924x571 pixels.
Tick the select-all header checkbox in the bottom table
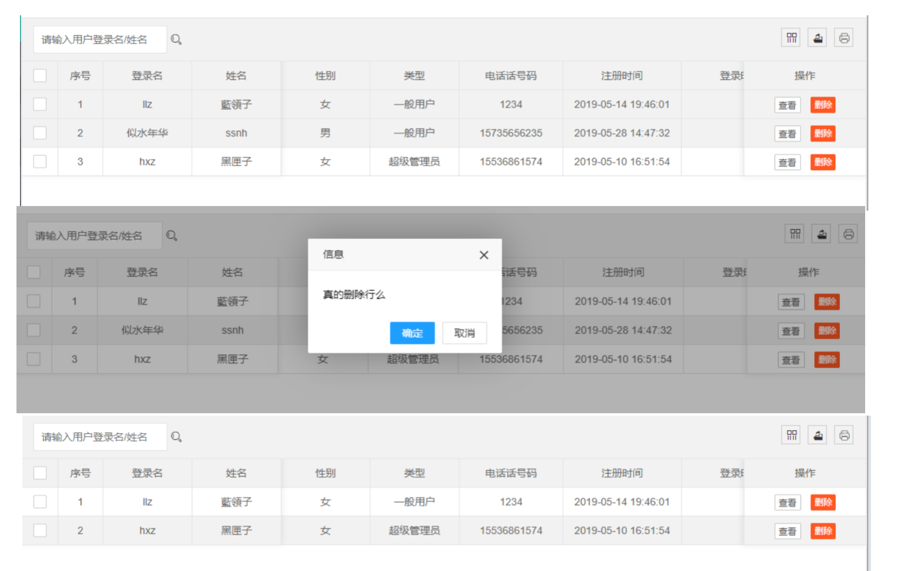pyautogui.click(x=40, y=473)
